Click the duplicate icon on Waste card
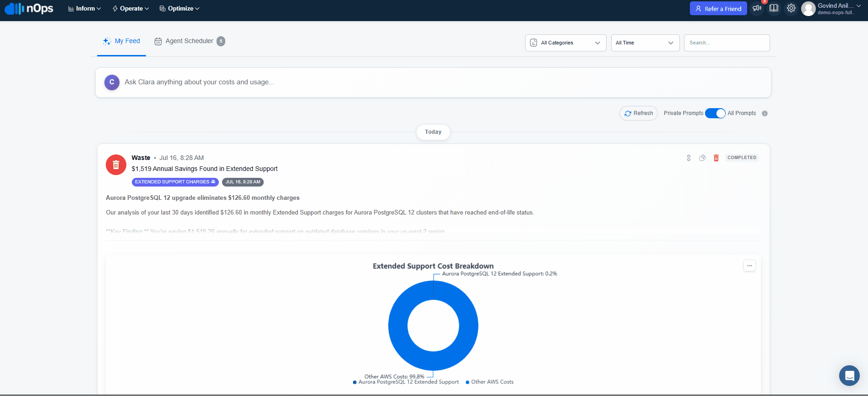868x396 pixels. point(702,158)
